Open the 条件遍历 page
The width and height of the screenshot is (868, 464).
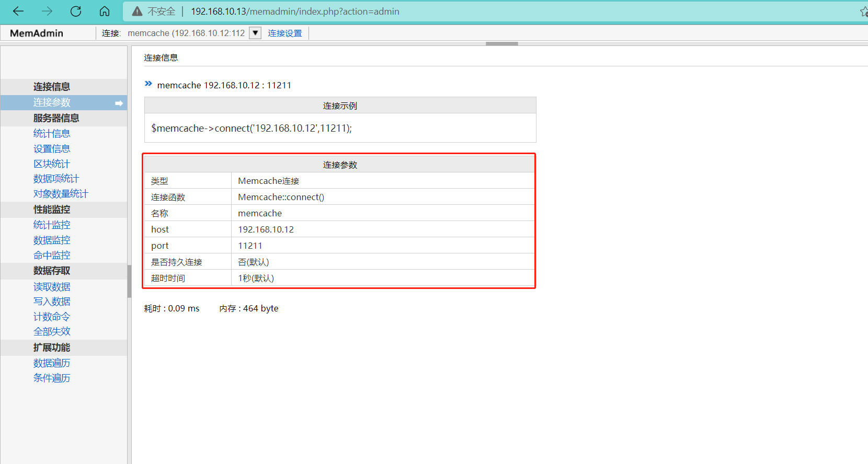pyautogui.click(x=52, y=378)
